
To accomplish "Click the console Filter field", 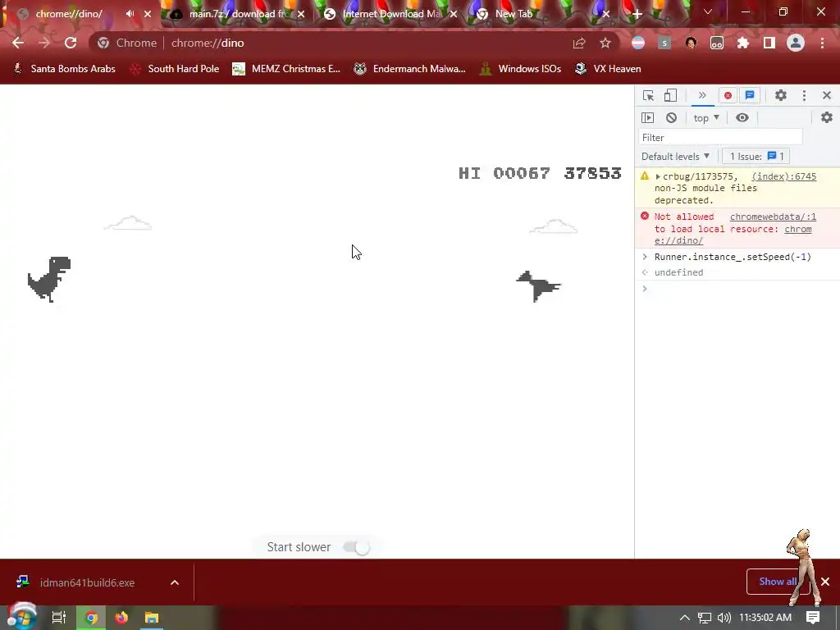I will 720,138.
